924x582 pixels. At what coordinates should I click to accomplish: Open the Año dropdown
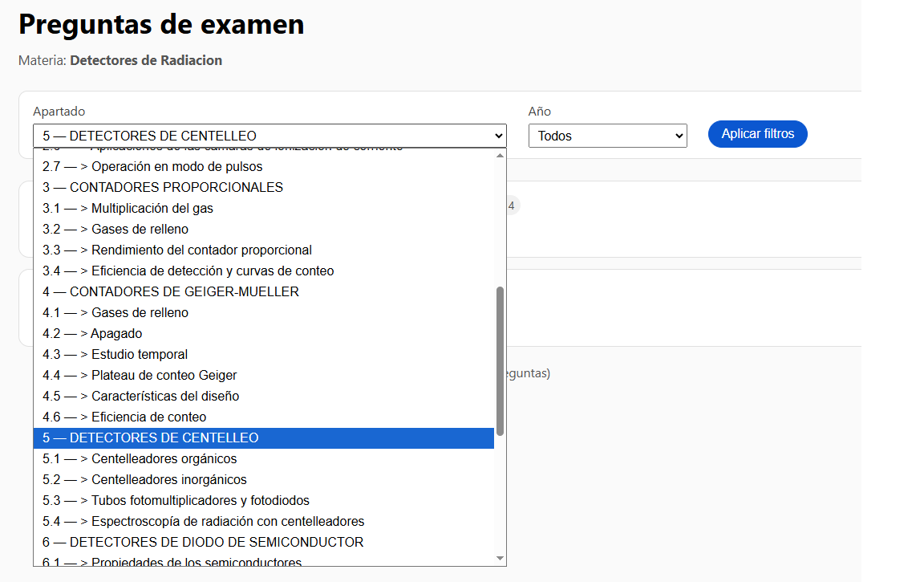607,136
